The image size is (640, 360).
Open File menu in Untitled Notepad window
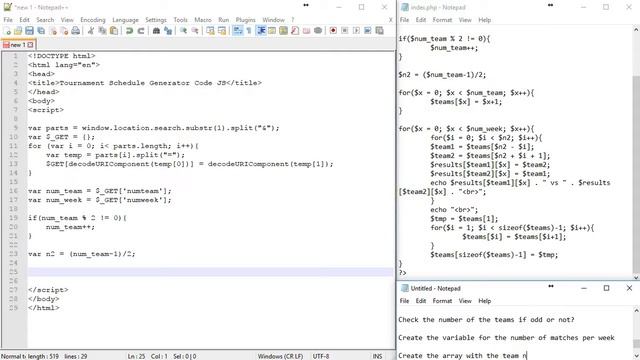(404, 301)
